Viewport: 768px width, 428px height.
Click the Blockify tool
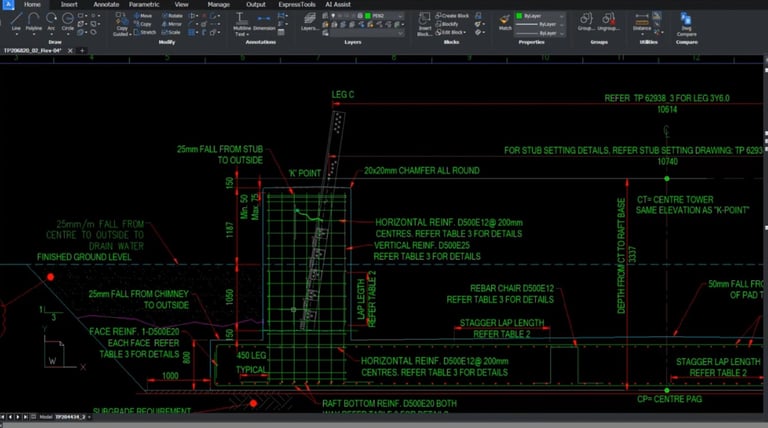447,24
